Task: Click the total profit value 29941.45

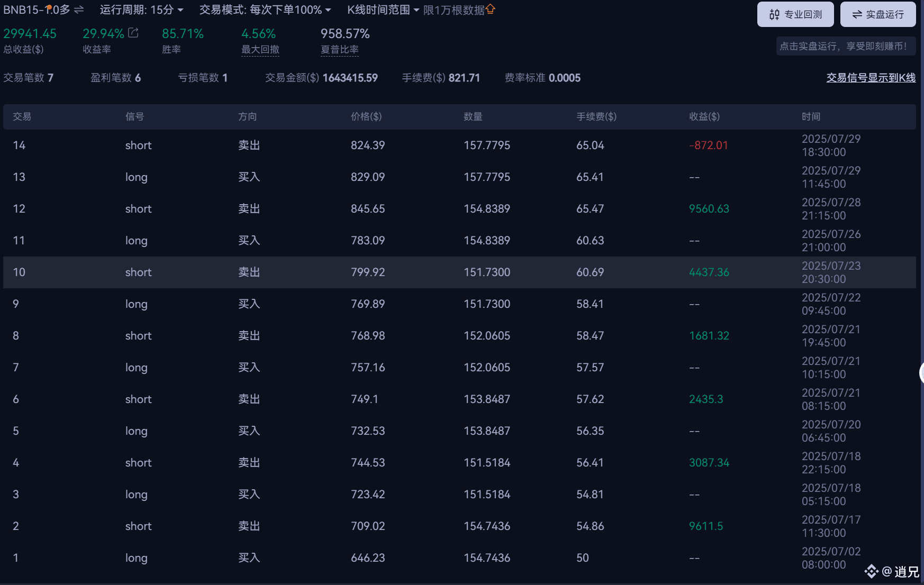Action: 30,33
